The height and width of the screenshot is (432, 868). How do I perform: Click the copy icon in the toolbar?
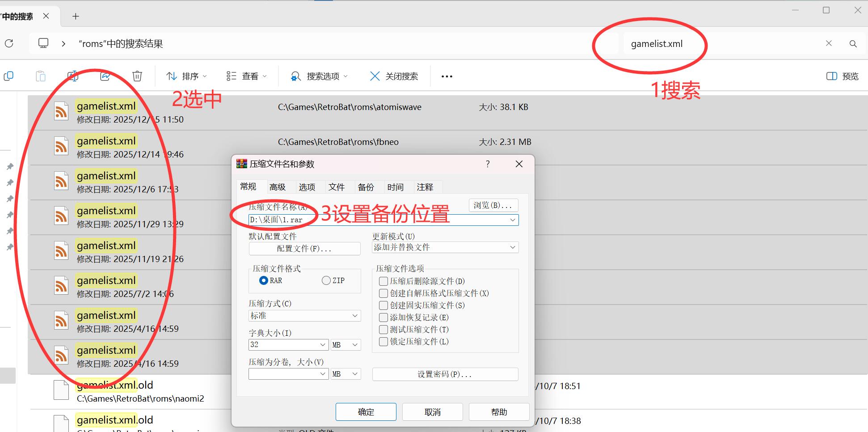pyautogui.click(x=8, y=76)
